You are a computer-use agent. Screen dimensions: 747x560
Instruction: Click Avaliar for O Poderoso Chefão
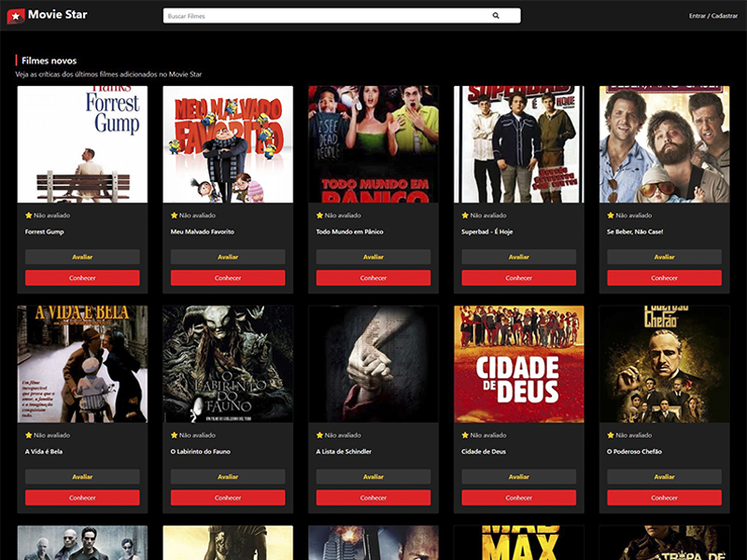(x=665, y=477)
